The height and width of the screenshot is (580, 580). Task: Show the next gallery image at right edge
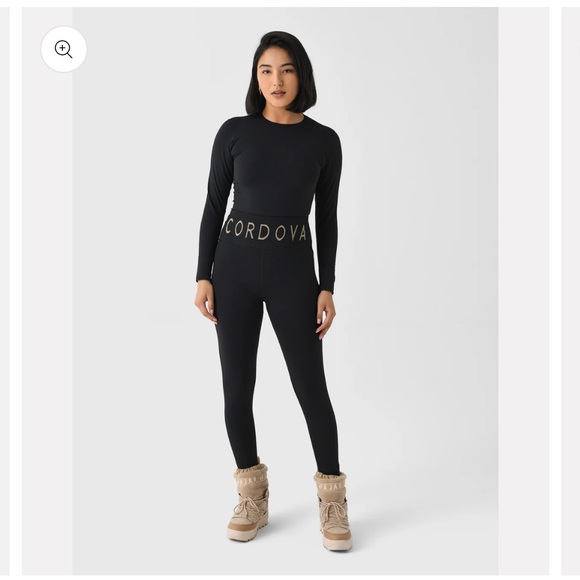[570, 291]
